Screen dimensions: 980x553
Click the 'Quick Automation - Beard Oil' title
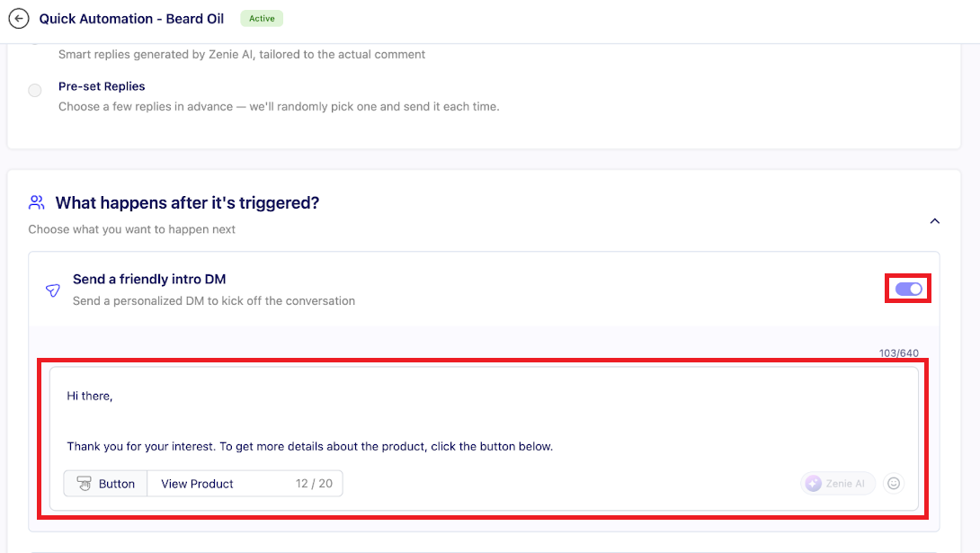click(131, 19)
